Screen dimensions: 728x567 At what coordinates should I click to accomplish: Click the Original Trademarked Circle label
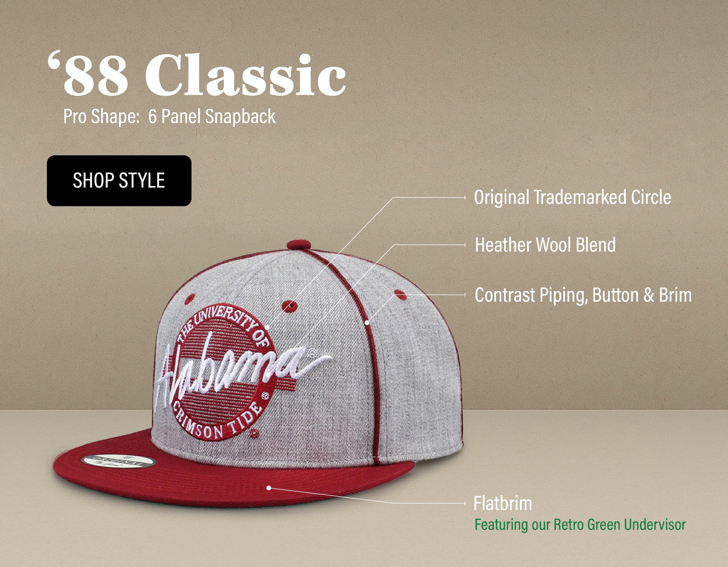[x=572, y=197]
